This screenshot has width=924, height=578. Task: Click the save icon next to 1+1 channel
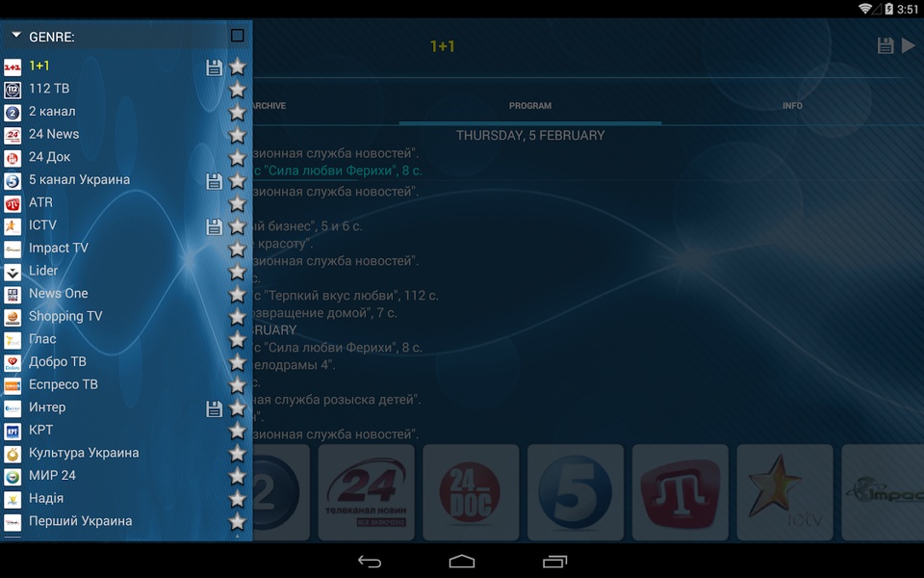click(214, 67)
